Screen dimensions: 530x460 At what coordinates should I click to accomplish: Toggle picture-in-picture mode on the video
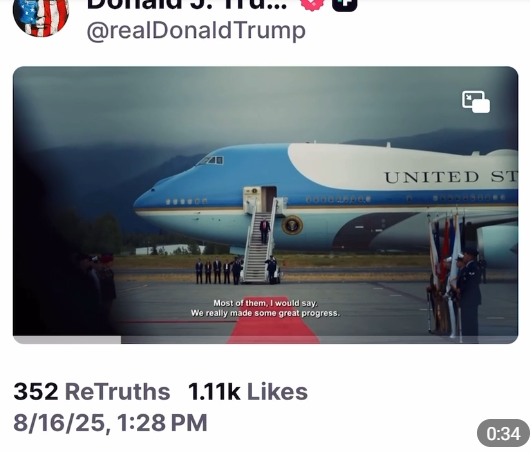pos(476,101)
